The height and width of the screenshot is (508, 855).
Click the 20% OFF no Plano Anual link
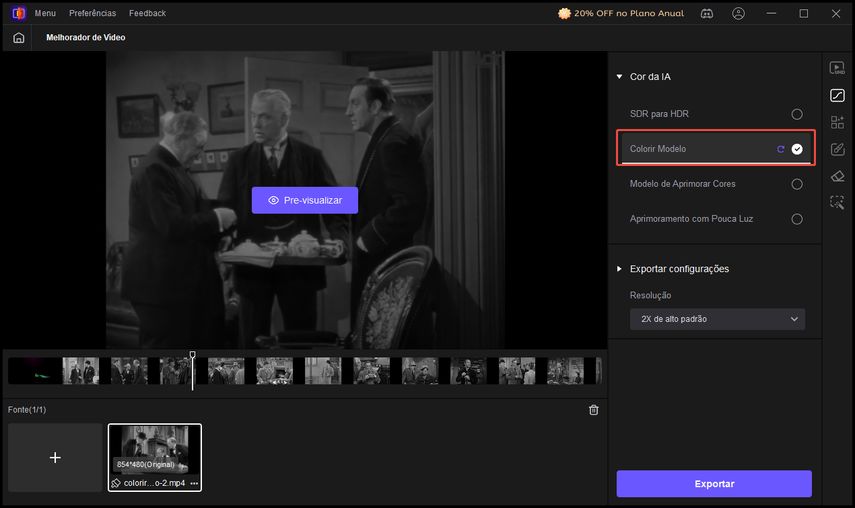click(x=629, y=14)
